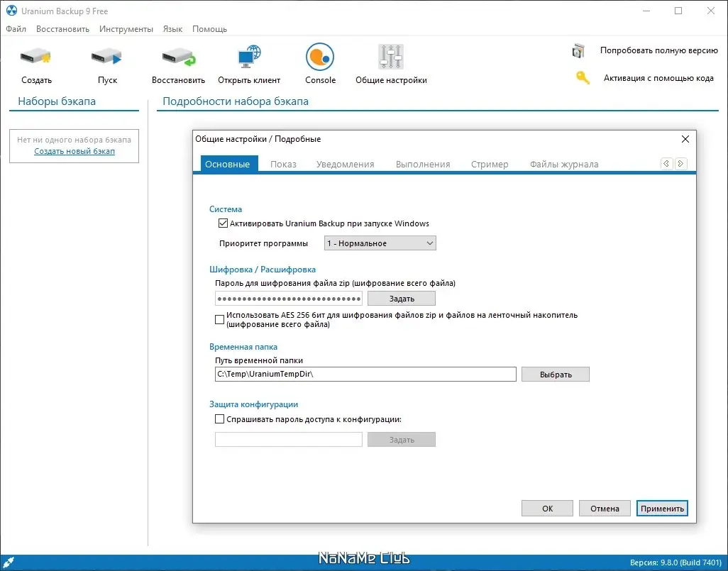Click the Шифровка / Расшифровка section label
Screen dimensions: 728x571
[x=263, y=270]
